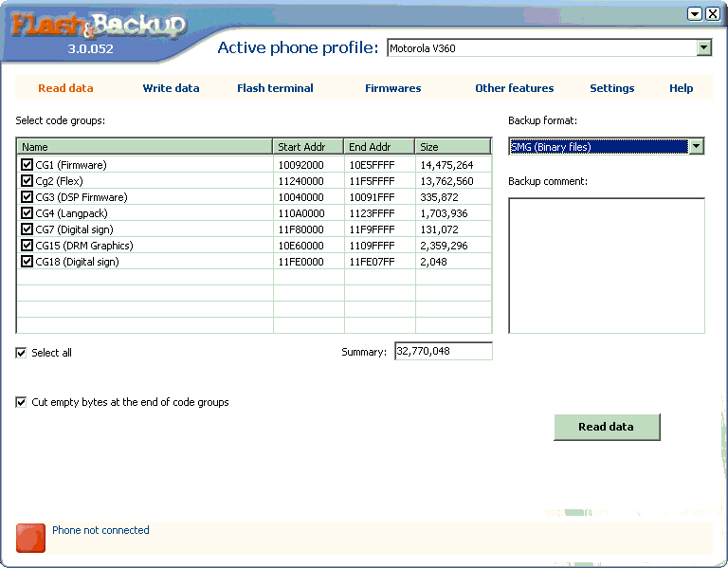The width and height of the screenshot is (728, 568).
Task: Disable the Select all checkbox
Action: (x=22, y=353)
